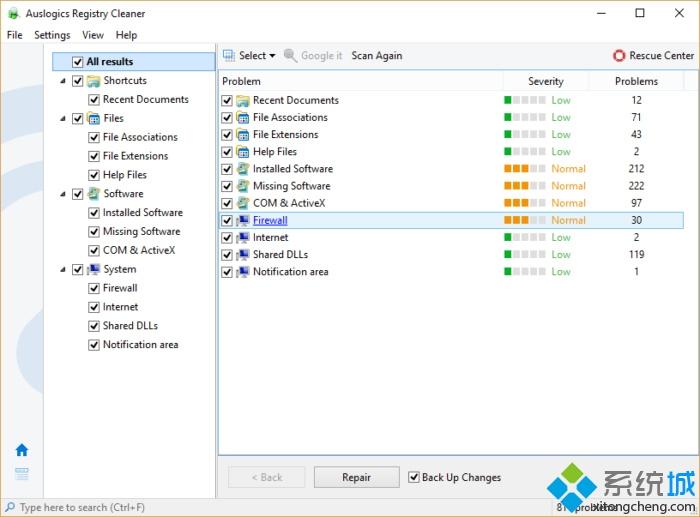Sort by the Severity column header
The image size is (700, 517).
coord(546,81)
